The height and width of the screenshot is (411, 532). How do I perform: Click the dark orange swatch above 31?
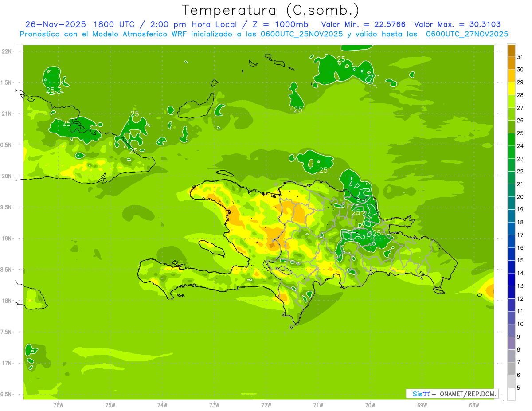pos(511,51)
